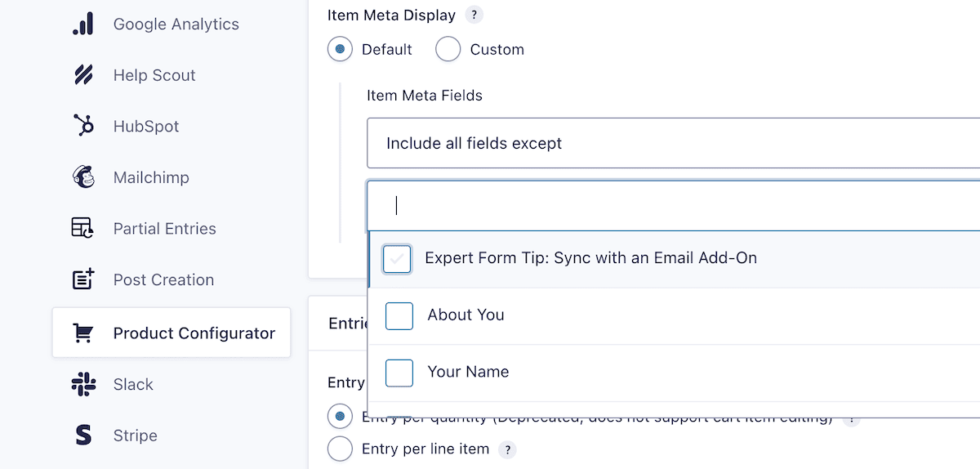Click the Help Scout icon
The image size is (980, 469).
click(x=82, y=75)
